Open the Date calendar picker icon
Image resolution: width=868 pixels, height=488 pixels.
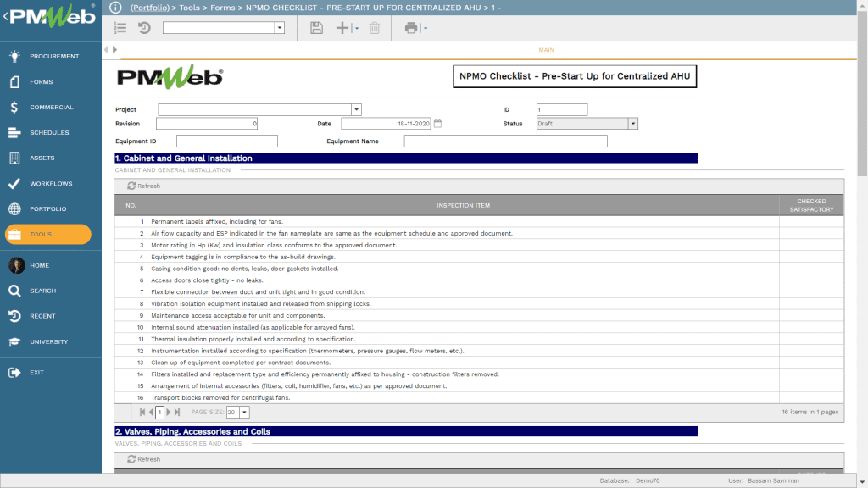point(438,124)
